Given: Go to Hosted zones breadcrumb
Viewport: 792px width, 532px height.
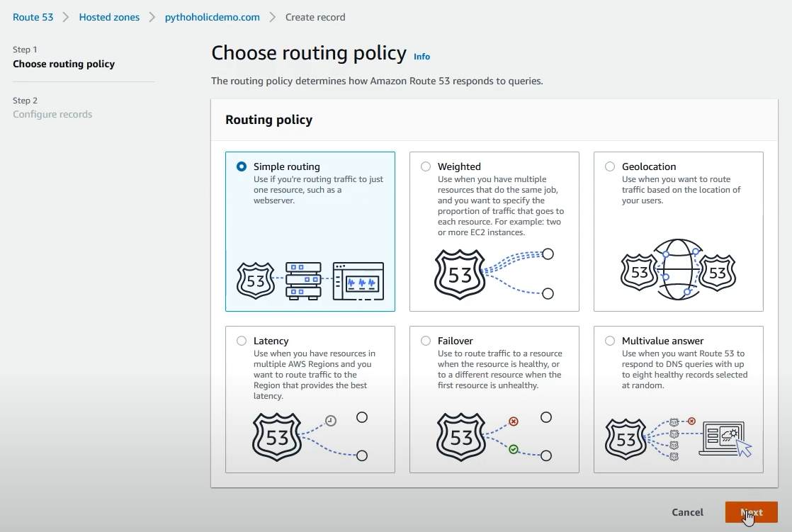Looking at the screenshot, I should [x=109, y=17].
